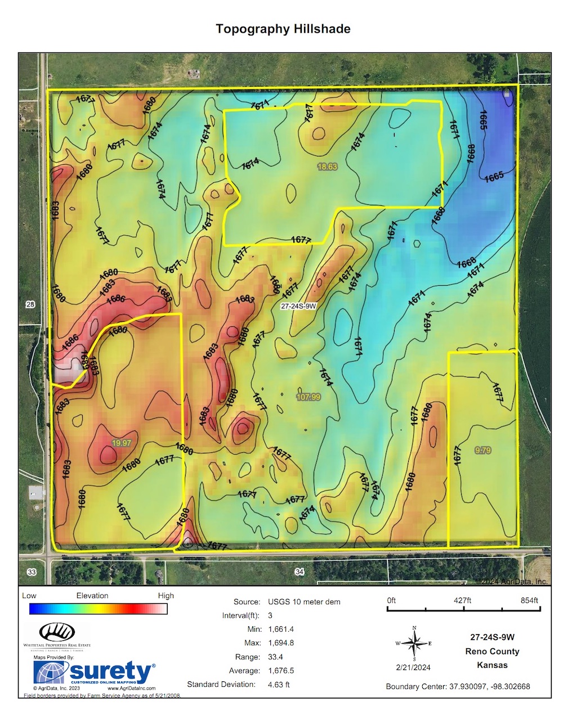
Task: Click the 427ft mark on scale bar
Action: 462,600
